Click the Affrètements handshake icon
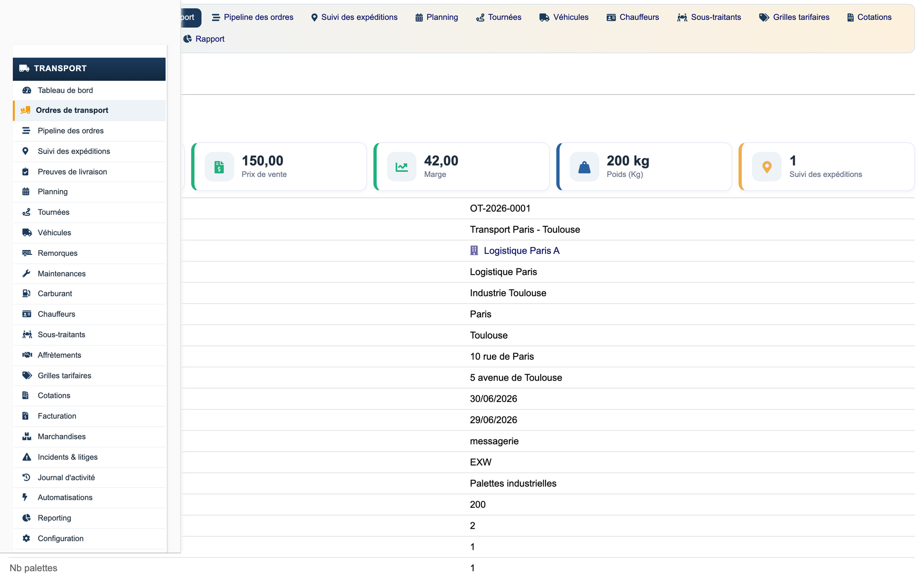924x577 pixels. pos(27,355)
